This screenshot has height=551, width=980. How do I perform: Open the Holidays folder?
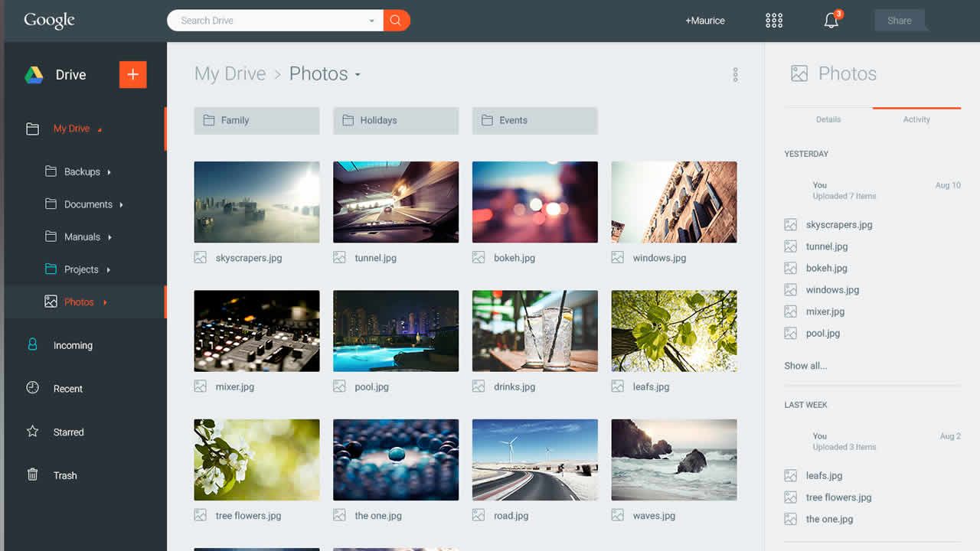coord(396,120)
